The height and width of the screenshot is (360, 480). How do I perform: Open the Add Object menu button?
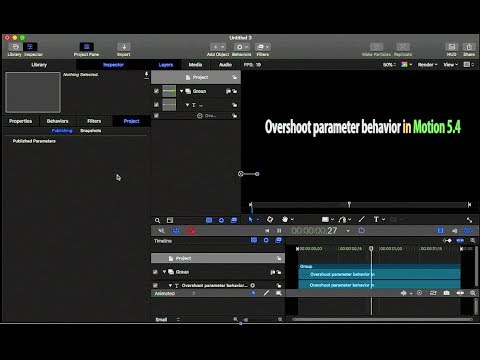(218, 47)
